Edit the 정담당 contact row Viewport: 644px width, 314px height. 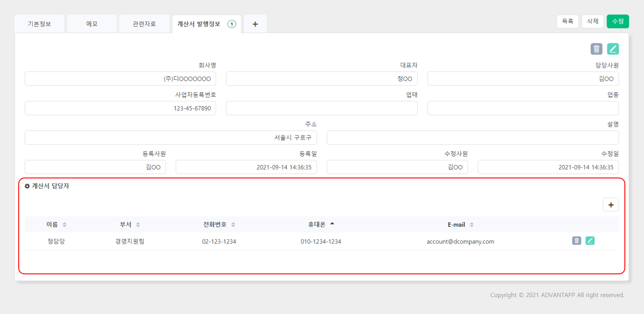(x=590, y=241)
